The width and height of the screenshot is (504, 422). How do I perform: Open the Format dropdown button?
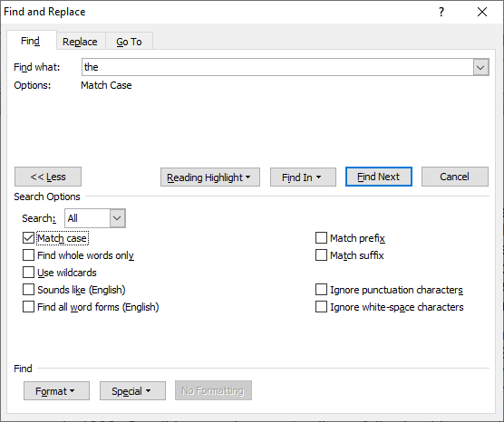pos(56,391)
